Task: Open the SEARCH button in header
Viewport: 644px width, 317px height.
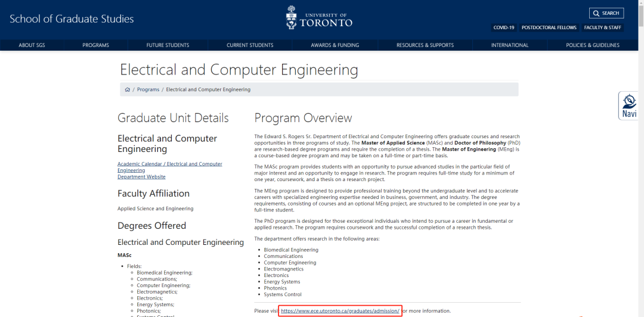Action: (x=606, y=13)
